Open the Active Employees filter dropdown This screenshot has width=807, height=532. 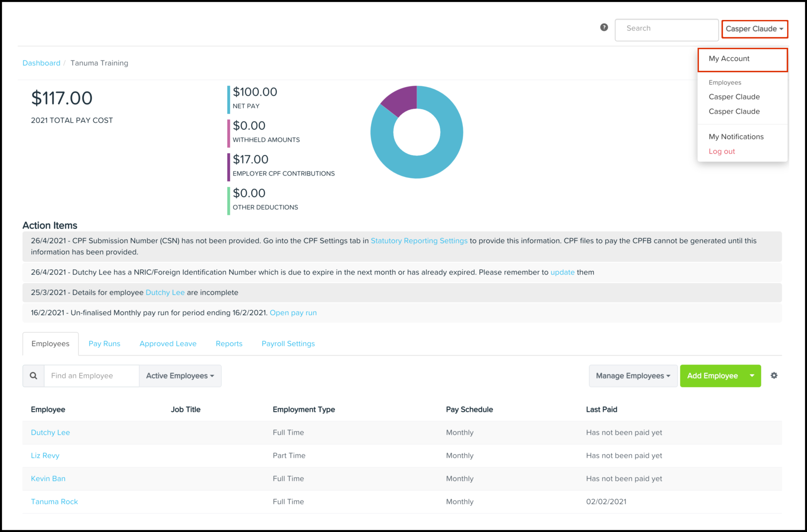click(x=180, y=376)
